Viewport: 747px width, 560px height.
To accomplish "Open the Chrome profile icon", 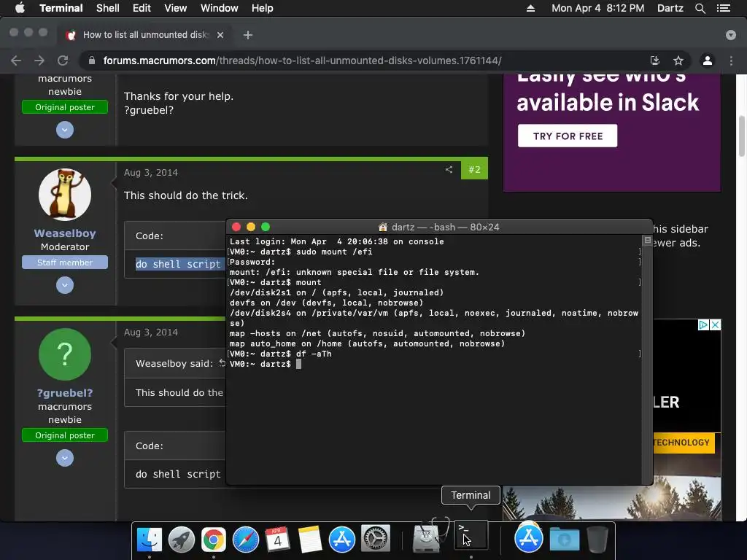I will (x=708, y=61).
